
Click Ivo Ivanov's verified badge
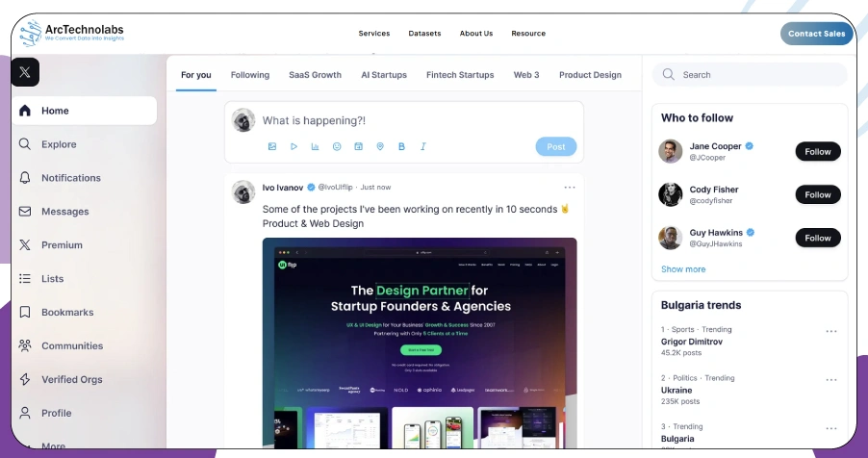pyautogui.click(x=311, y=188)
